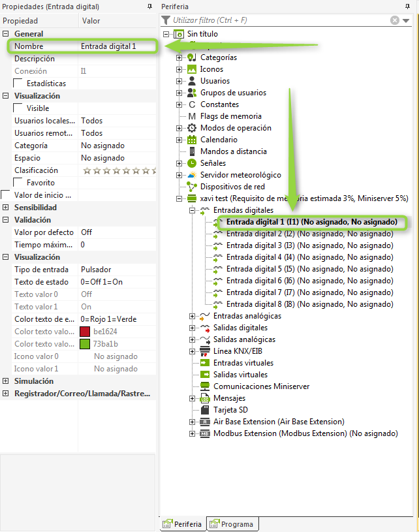This screenshot has width=419, height=532.
Task: Click the Usuarios person icon
Action: pos(192,81)
